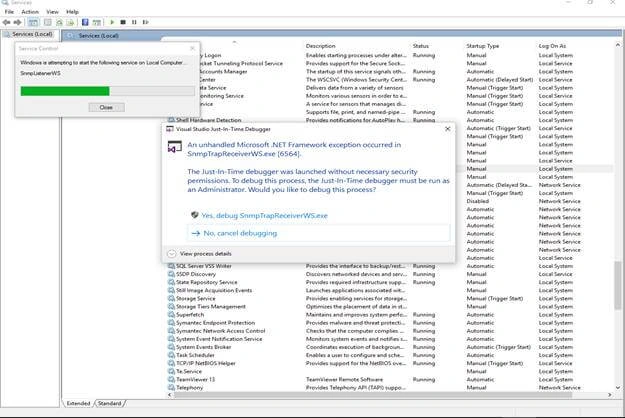Click the TeamViewer Remote Software description
The width and height of the screenshot is (625, 418).
click(x=344, y=379)
